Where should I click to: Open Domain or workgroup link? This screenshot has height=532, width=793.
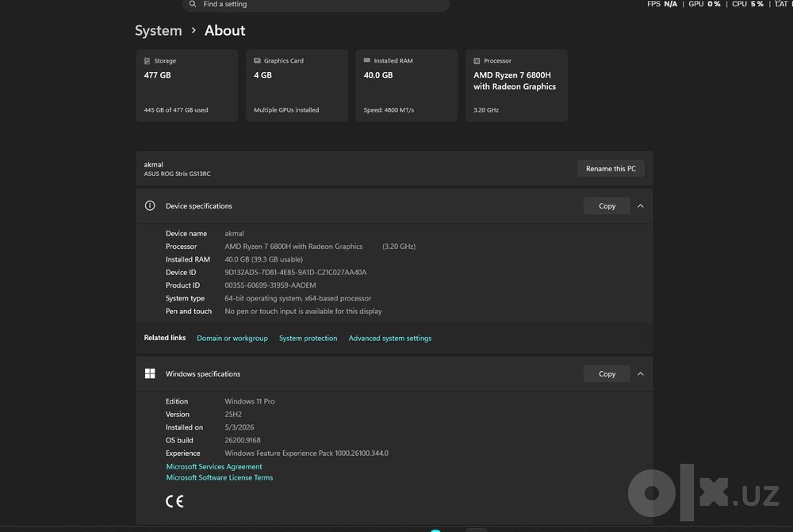[232, 339]
